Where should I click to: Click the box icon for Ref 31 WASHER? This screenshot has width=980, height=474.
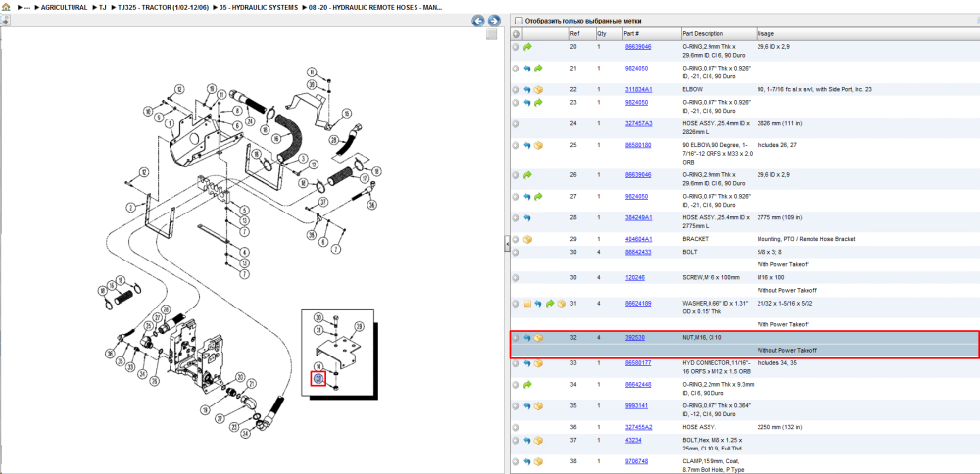[562, 304]
